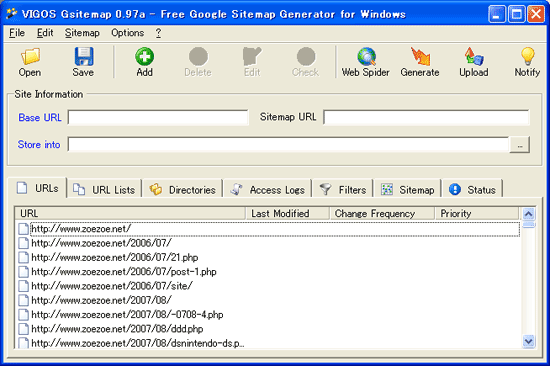Click the greyed-out Check toolbar icon
The height and width of the screenshot is (366, 550).
tap(306, 56)
